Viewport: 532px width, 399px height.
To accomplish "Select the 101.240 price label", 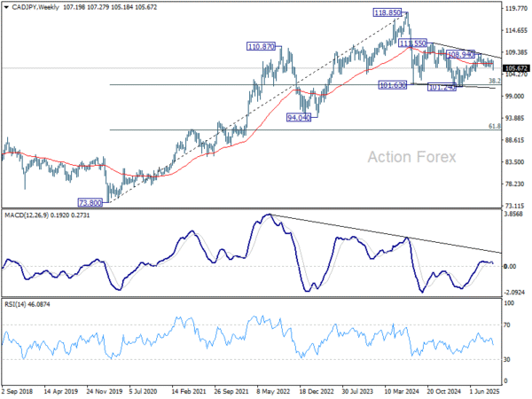I will tap(442, 87).
